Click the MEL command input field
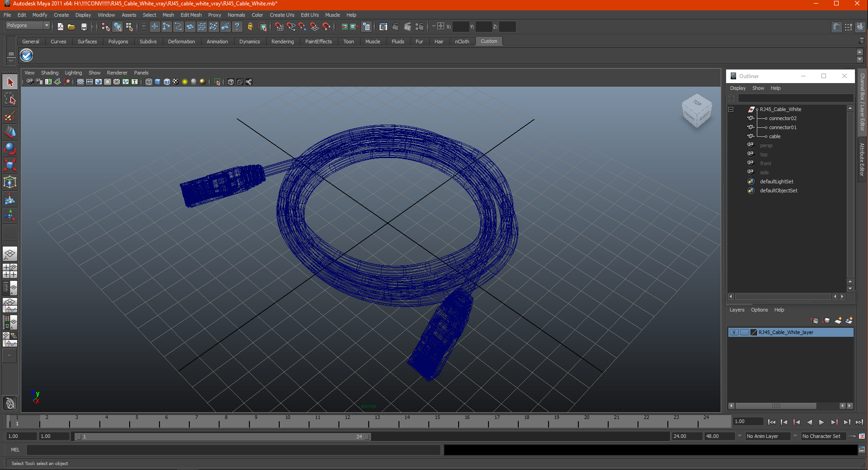Screen dimensions: 868x470 point(234,450)
